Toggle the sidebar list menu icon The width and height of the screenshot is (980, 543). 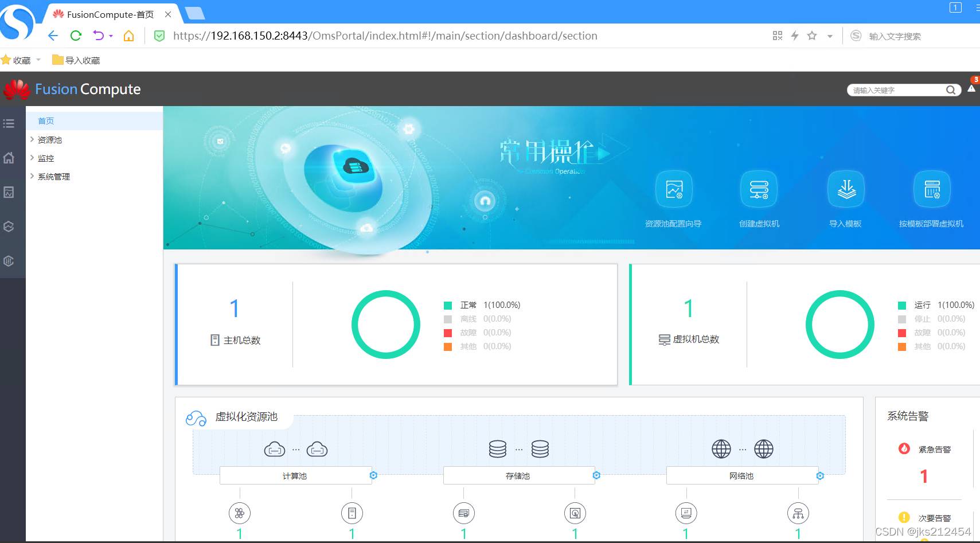9,123
